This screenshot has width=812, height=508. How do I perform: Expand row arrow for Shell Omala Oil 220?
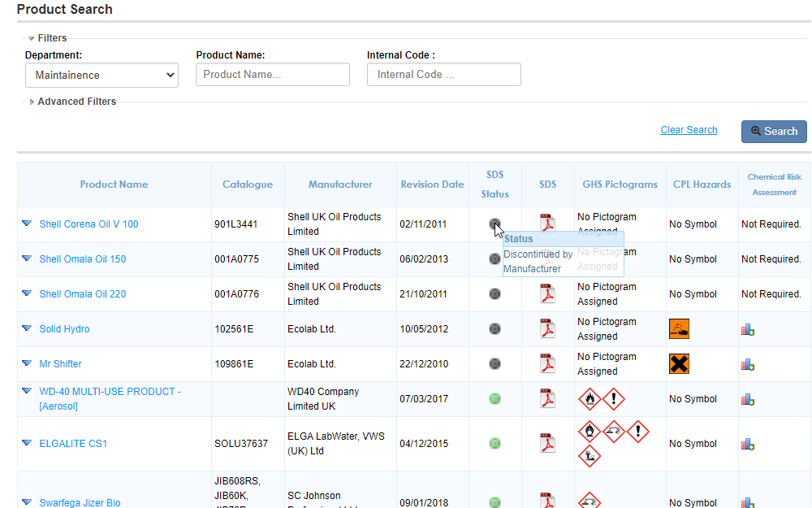tap(27, 293)
